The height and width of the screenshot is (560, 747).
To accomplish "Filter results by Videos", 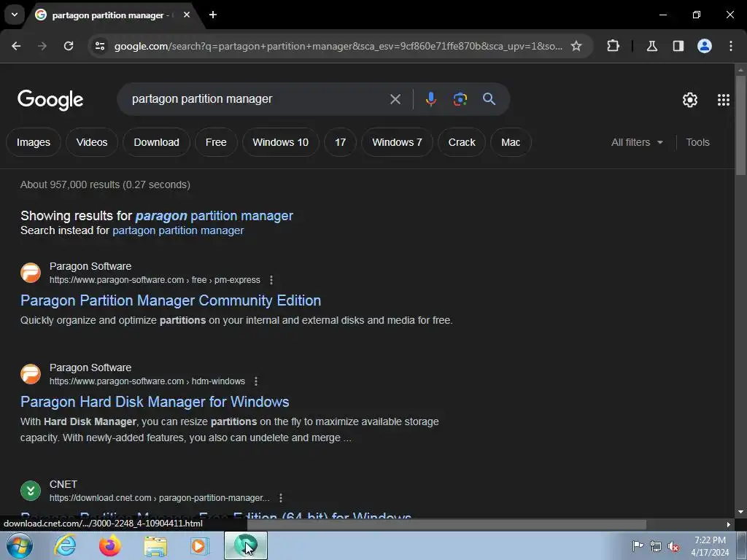I will pyautogui.click(x=91, y=142).
